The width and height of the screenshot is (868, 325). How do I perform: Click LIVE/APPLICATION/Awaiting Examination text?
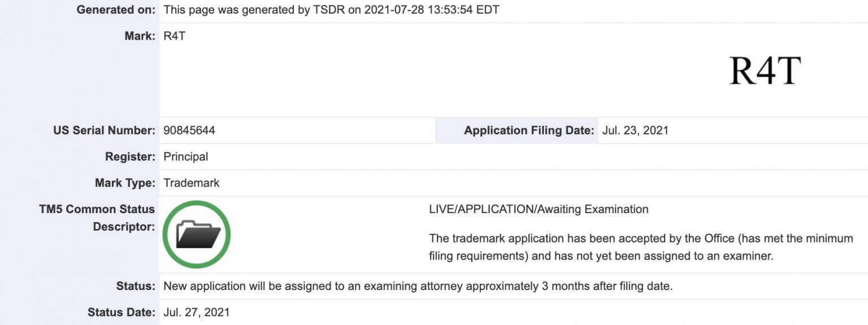[539, 209]
